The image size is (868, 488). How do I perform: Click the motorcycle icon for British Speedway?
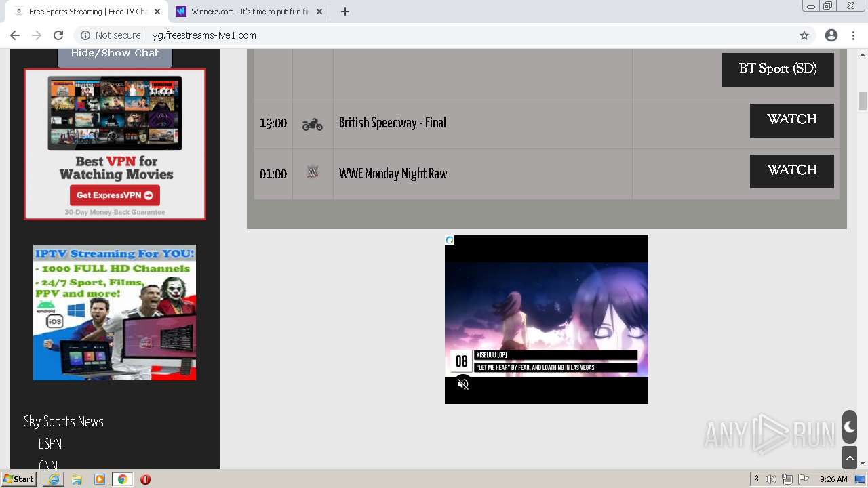[313, 124]
